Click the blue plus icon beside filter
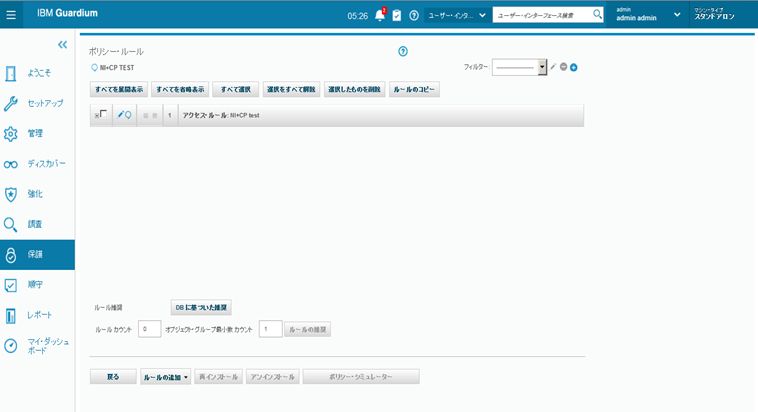The image size is (758, 412). pyautogui.click(x=575, y=67)
